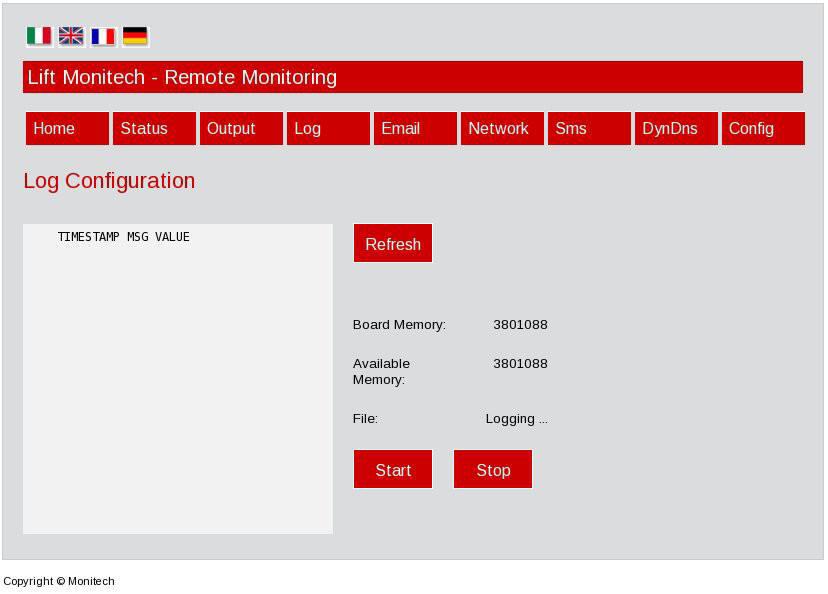Switch language using the Italian flag
Image resolution: width=828 pixels, height=594 pixels.
(x=39, y=36)
